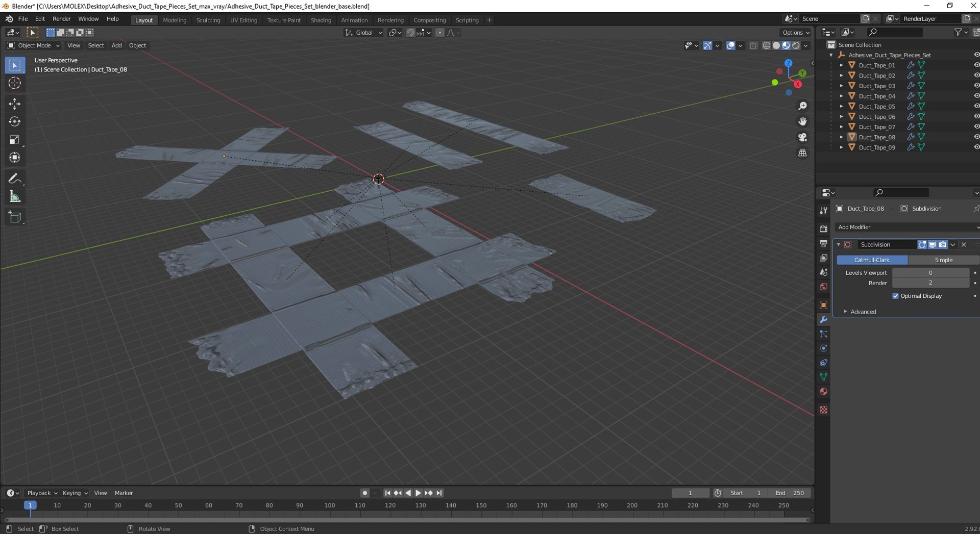Viewport: 980px width, 534px height.
Task: Activate the Rotate tool
Action: click(x=14, y=121)
